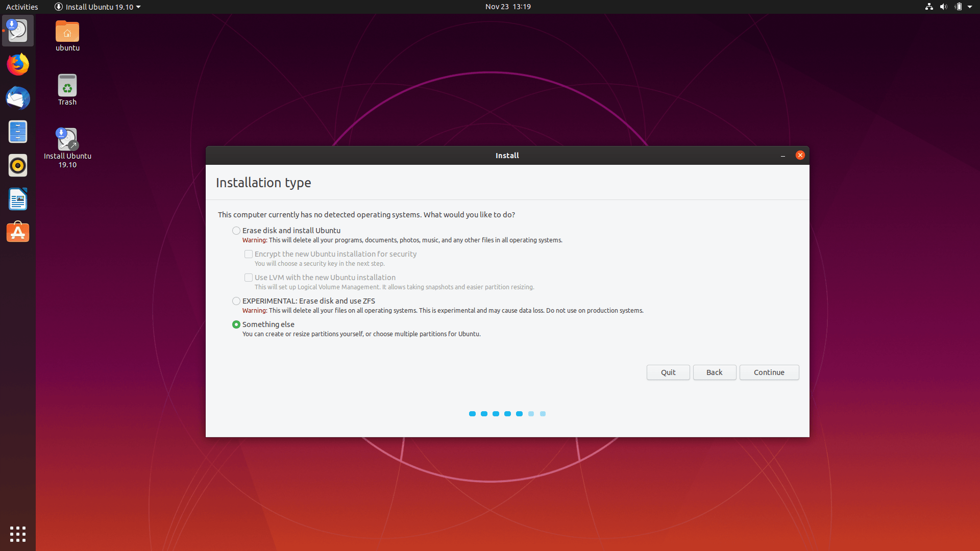Open the clock calendar menu
This screenshot has width=980, height=551.
tap(507, 7)
